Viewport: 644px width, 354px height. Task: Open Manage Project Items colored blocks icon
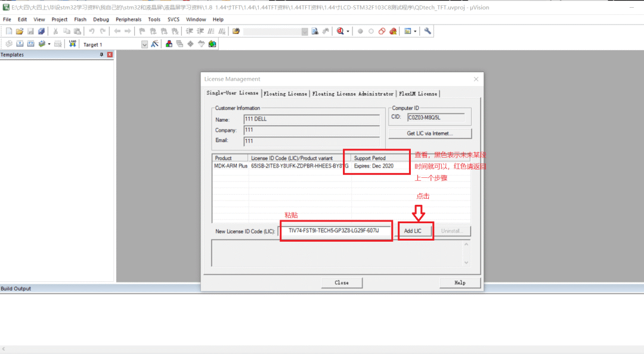coord(169,44)
